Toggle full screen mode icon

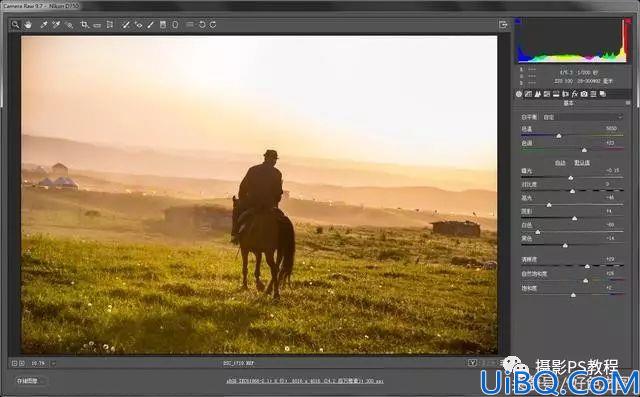pyautogui.click(x=503, y=24)
